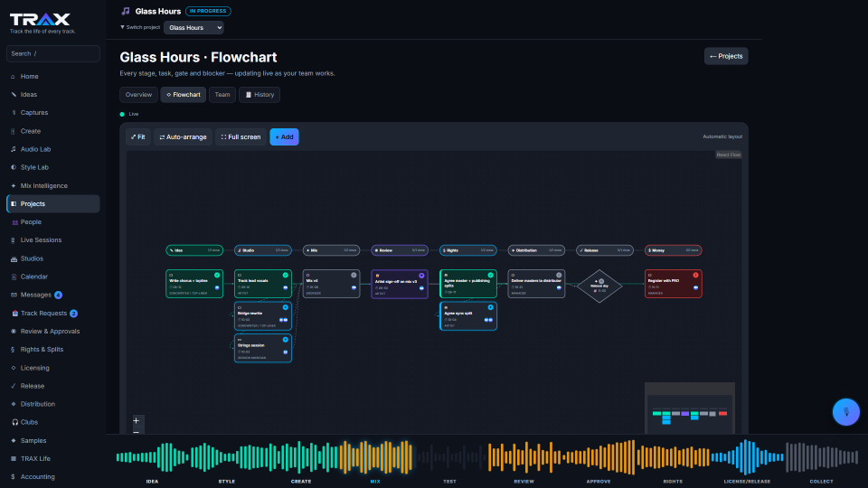Expand the Mix stage pill

click(x=331, y=250)
